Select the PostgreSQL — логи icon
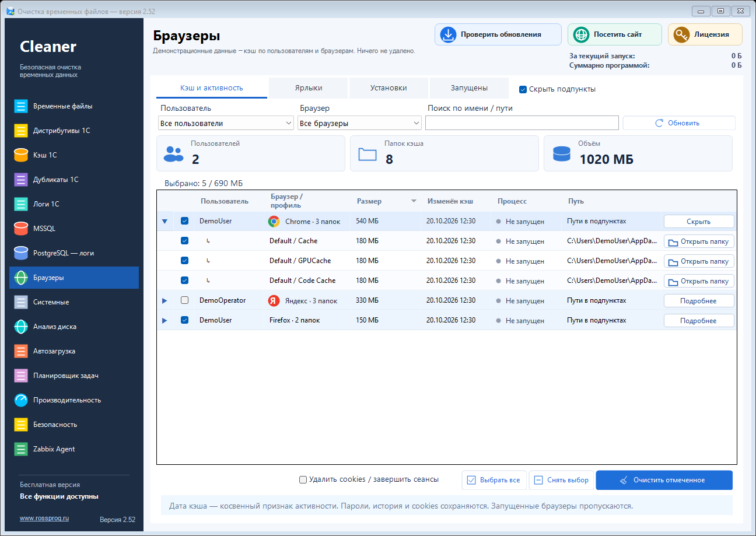756x536 pixels. tap(21, 253)
